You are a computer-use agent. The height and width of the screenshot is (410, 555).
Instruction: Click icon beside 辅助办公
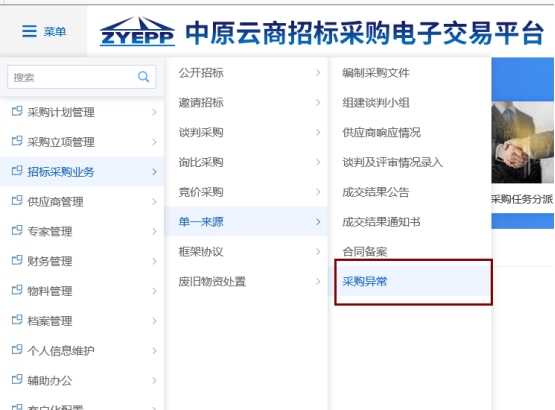pos(17,380)
